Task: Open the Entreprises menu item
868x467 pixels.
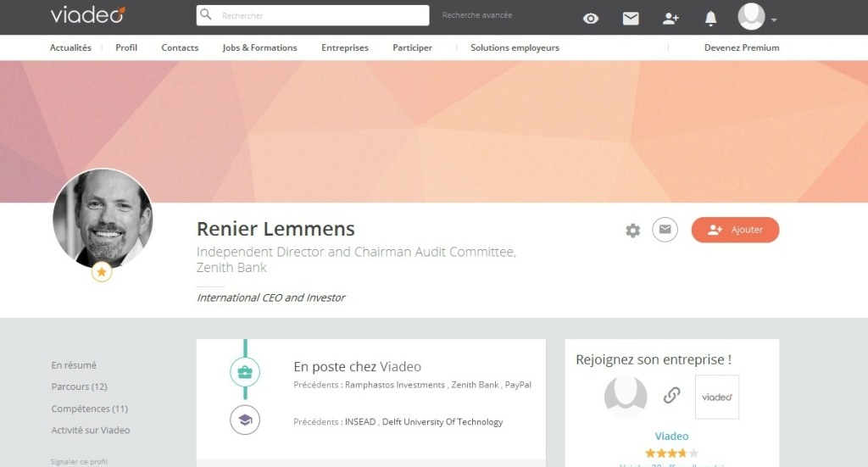Action: click(x=345, y=47)
